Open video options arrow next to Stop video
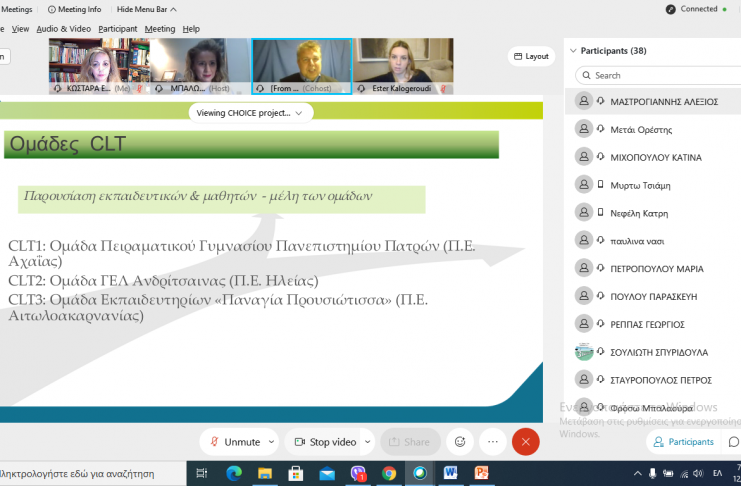741x486 pixels. pos(367,442)
